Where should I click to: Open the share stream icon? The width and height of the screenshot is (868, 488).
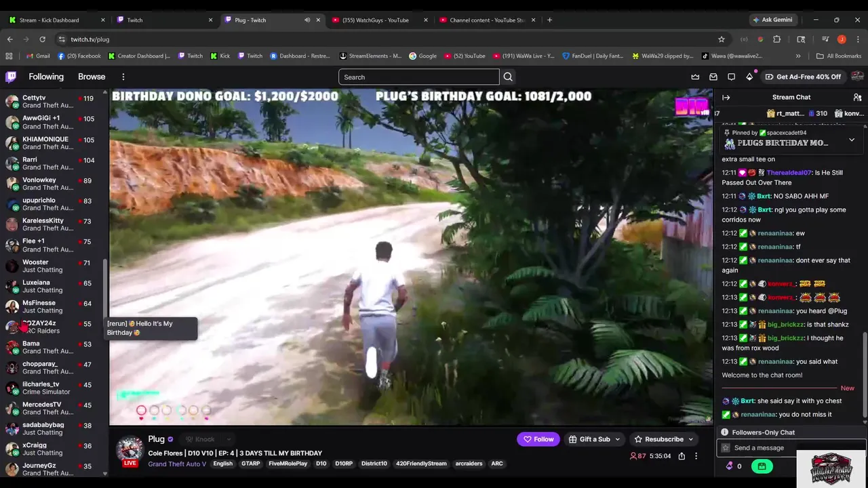(x=682, y=456)
